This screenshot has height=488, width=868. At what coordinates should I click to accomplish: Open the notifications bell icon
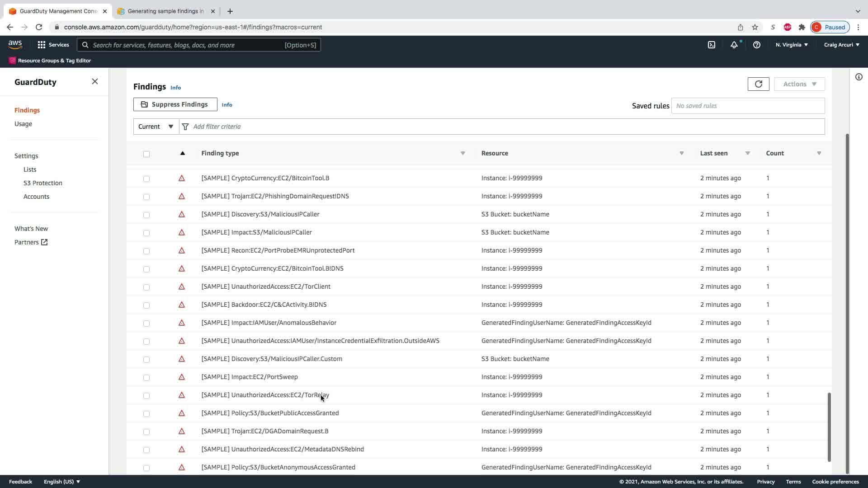(x=734, y=45)
